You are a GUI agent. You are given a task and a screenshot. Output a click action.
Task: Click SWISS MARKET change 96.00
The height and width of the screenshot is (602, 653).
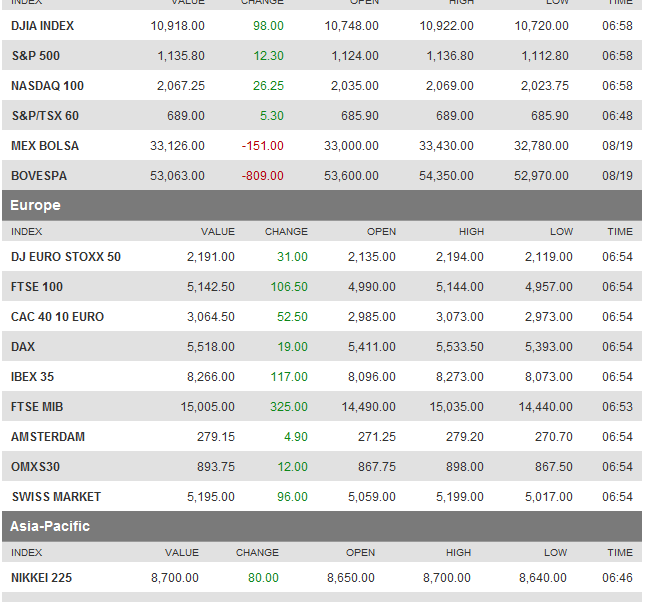(292, 497)
